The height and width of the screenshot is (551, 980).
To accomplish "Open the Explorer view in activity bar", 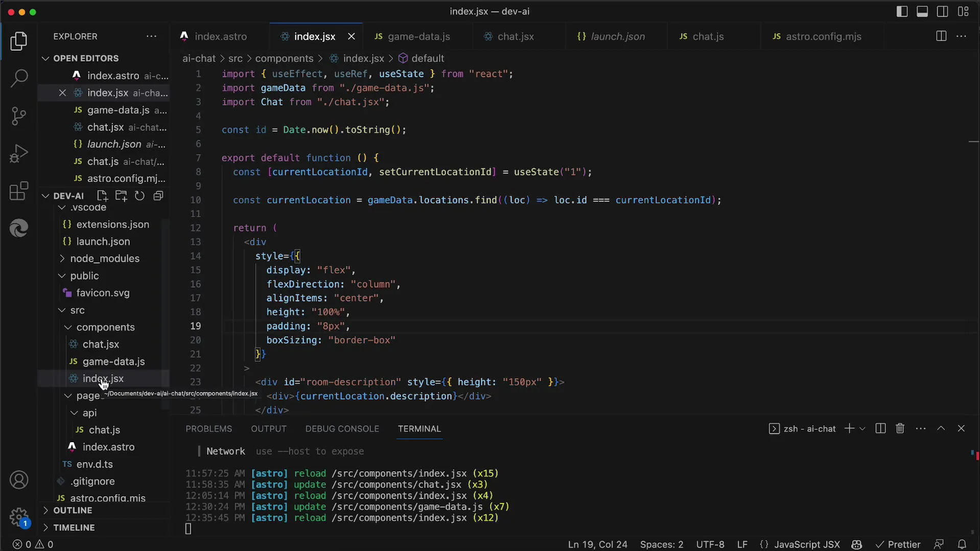I will point(19,41).
